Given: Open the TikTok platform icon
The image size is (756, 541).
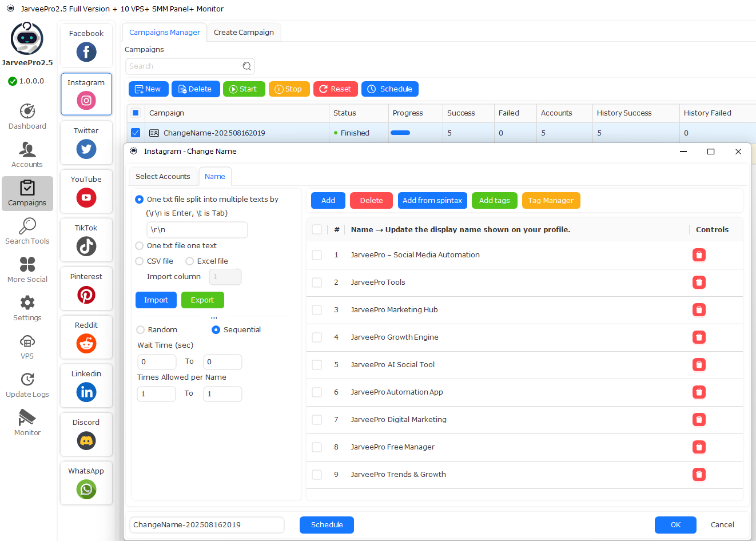Looking at the screenshot, I should (86, 246).
